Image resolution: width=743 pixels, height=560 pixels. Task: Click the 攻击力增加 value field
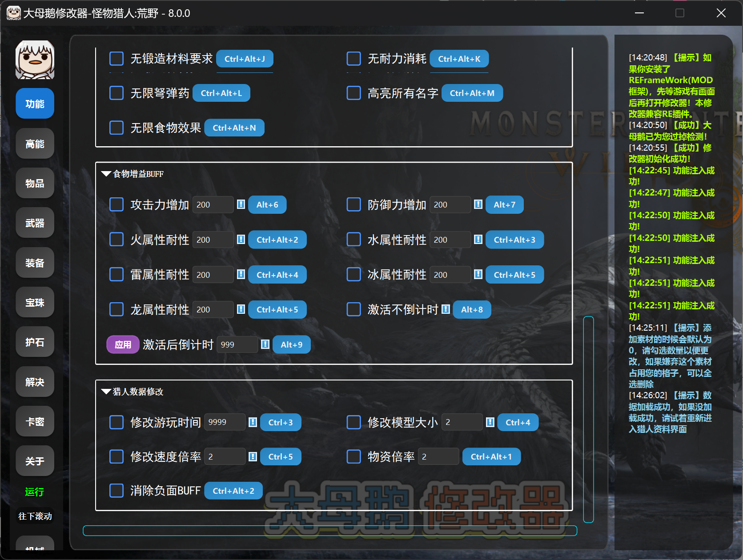213,204
